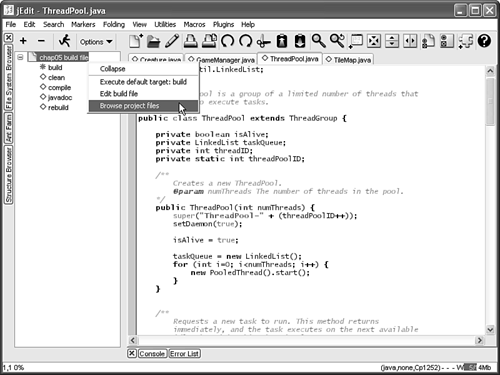Screen dimensions: 500x375
Task: Run the Ant target with running man icon
Action: coord(64,41)
